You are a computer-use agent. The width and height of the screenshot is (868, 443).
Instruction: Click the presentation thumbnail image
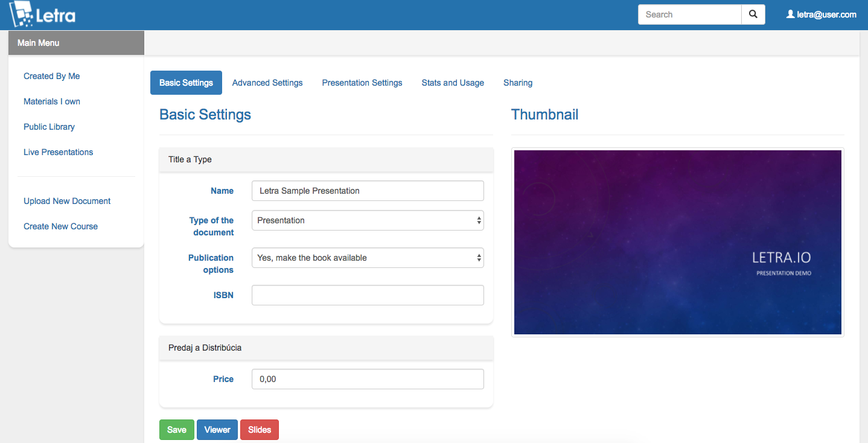click(x=677, y=242)
